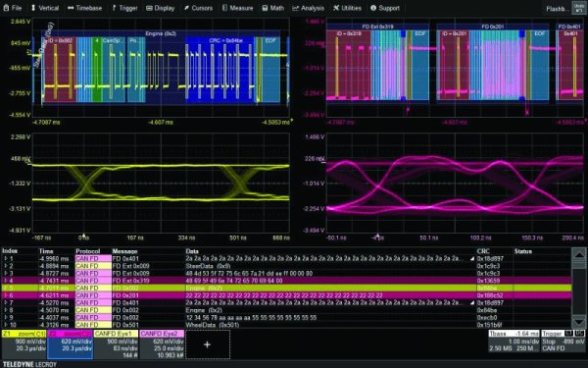588x368 pixels.
Task: Open the CANFD Eye1 descriptor box
Action: 116,344
